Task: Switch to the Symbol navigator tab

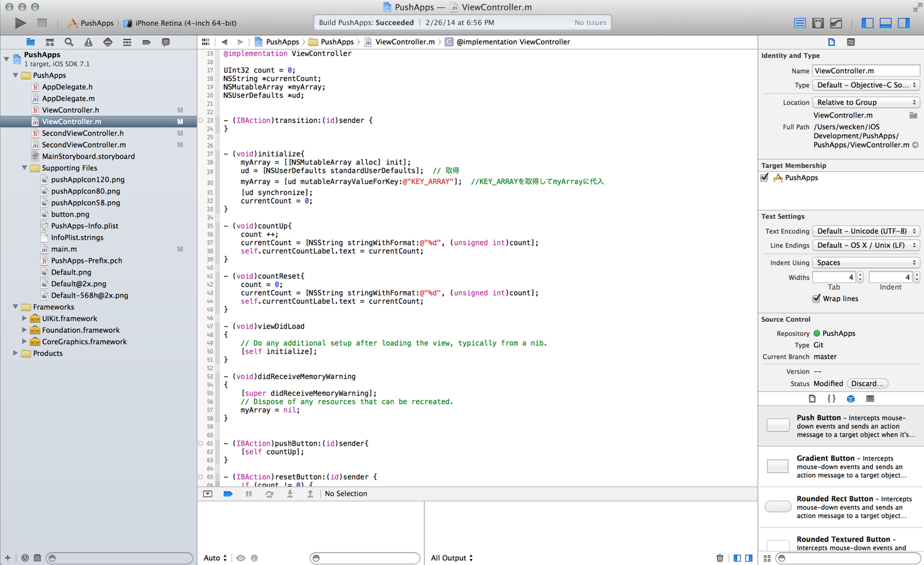Action: [x=50, y=42]
